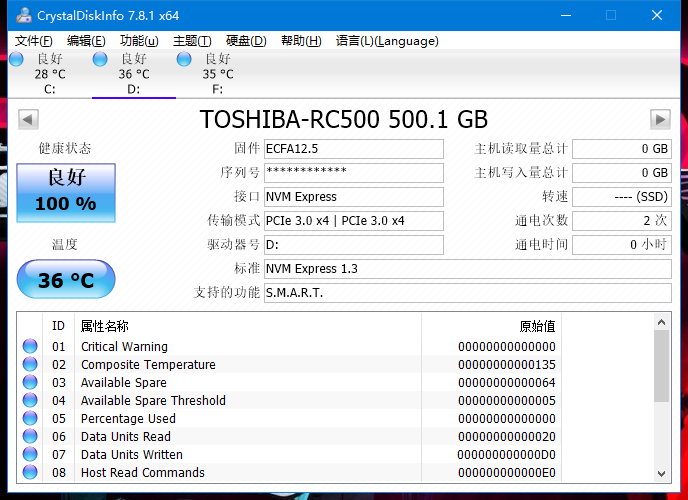Select the Available Spare attribute name
The image size is (688, 500).
click(124, 382)
